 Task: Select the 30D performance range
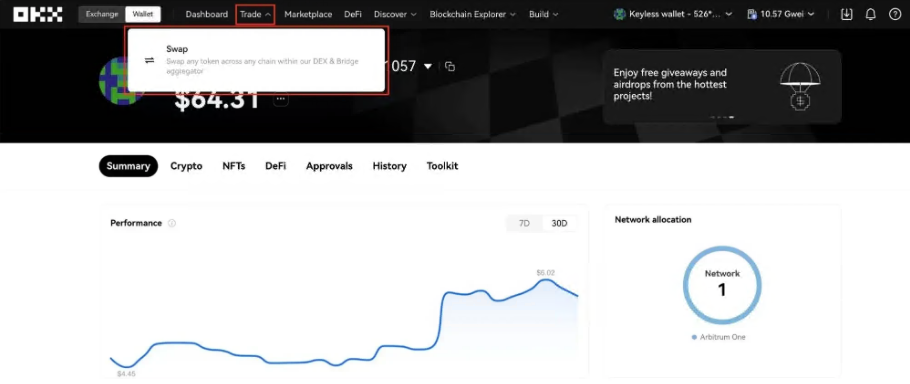pyautogui.click(x=559, y=223)
